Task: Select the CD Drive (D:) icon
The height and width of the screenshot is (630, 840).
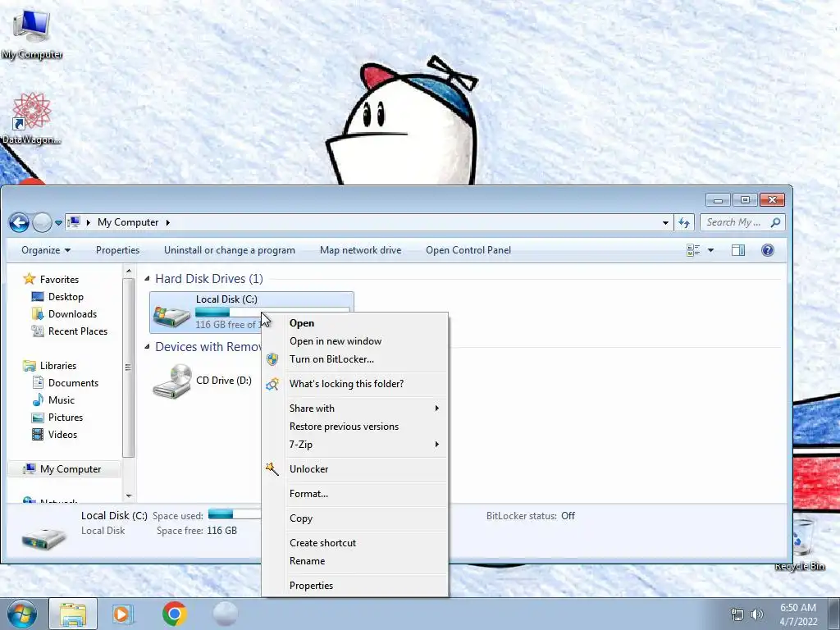Action: tap(172, 381)
